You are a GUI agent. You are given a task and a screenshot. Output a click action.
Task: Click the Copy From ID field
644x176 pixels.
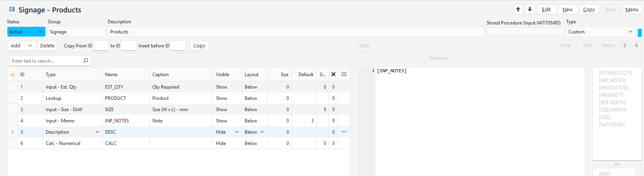101,46
